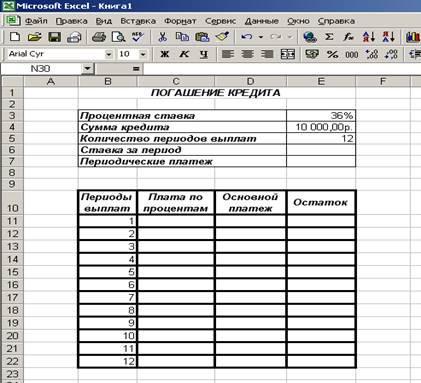
Task: Click the N30 Name Box field
Action: (41, 69)
